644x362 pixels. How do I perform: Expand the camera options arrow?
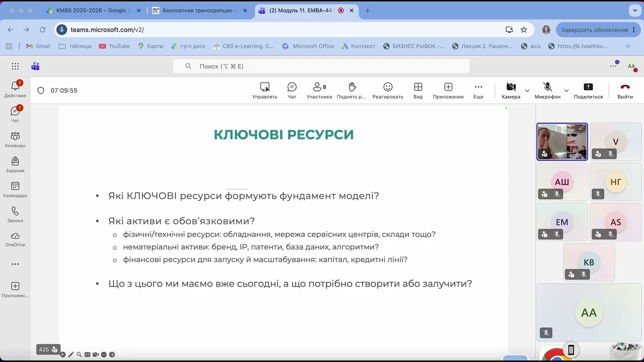click(527, 90)
